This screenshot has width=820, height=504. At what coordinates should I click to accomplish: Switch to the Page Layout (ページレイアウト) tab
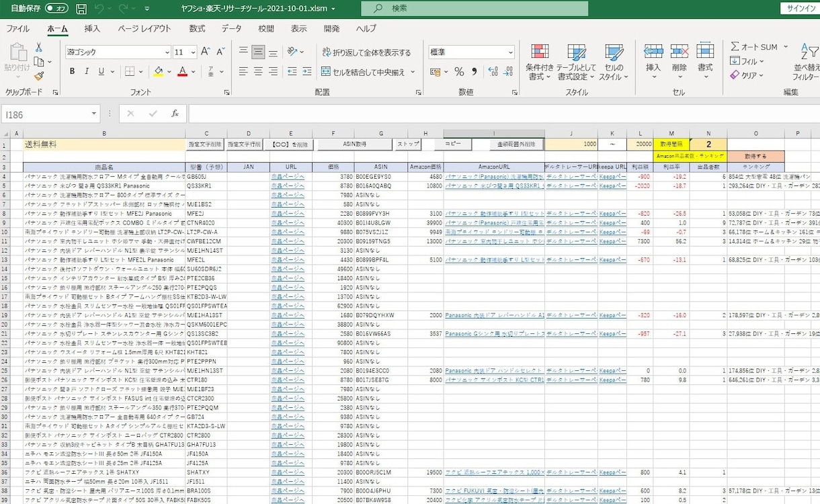pos(145,29)
